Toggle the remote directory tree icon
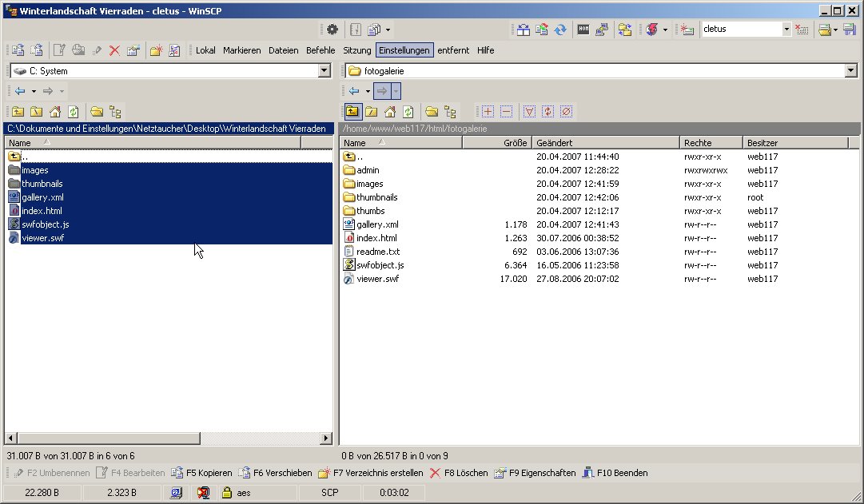 (450, 112)
